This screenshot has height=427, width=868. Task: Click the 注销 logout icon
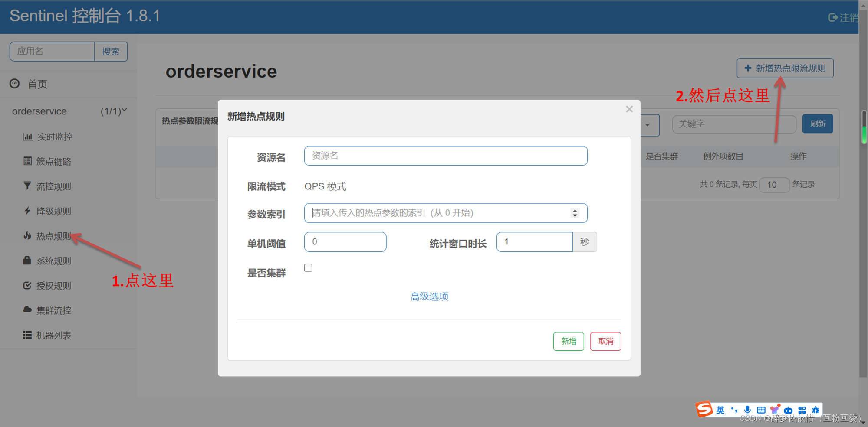(x=833, y=17)
